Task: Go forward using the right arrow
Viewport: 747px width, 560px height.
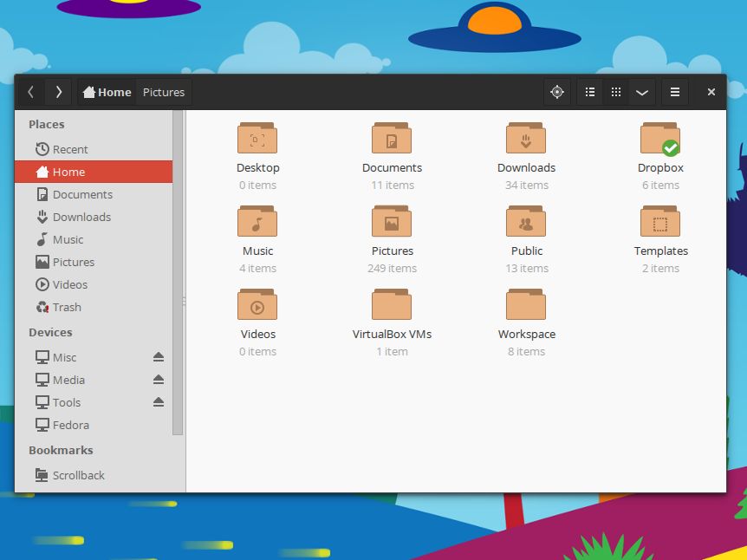Action: click(x=58, y=92)
